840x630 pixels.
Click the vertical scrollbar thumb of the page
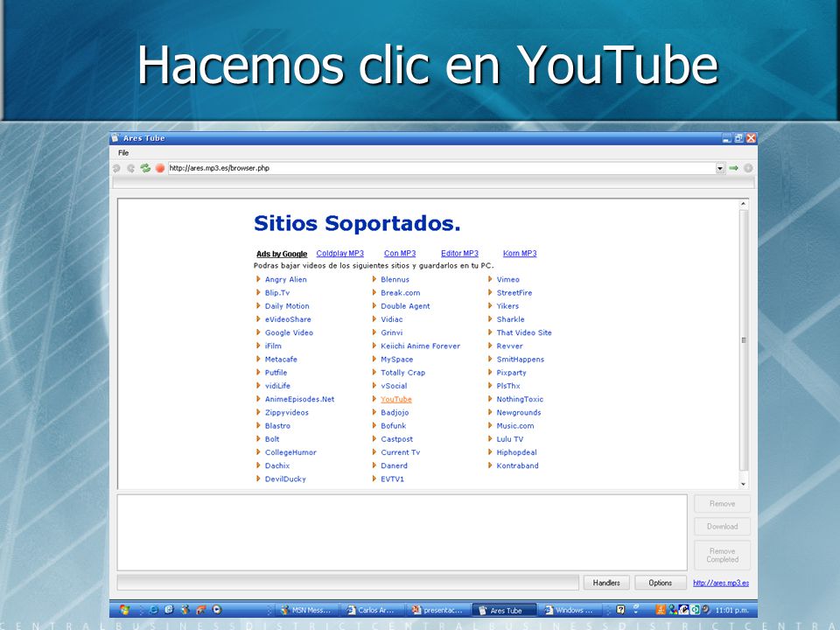click(743, 340)
